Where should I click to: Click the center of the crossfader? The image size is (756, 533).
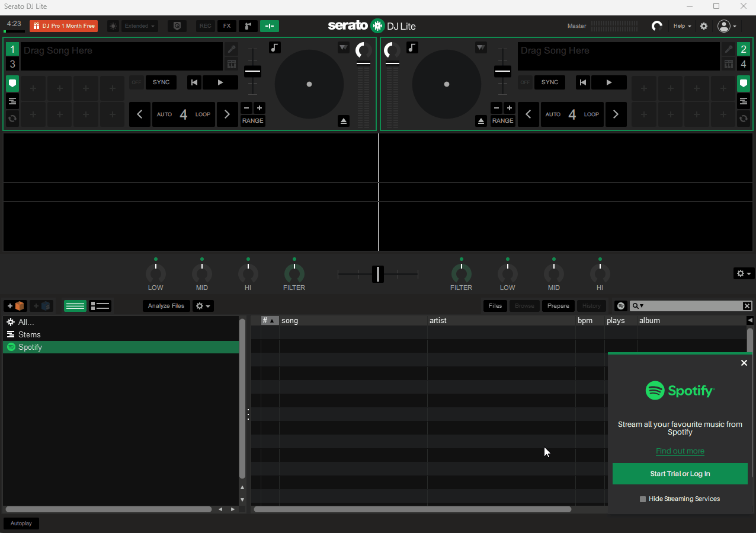(377, 274)
